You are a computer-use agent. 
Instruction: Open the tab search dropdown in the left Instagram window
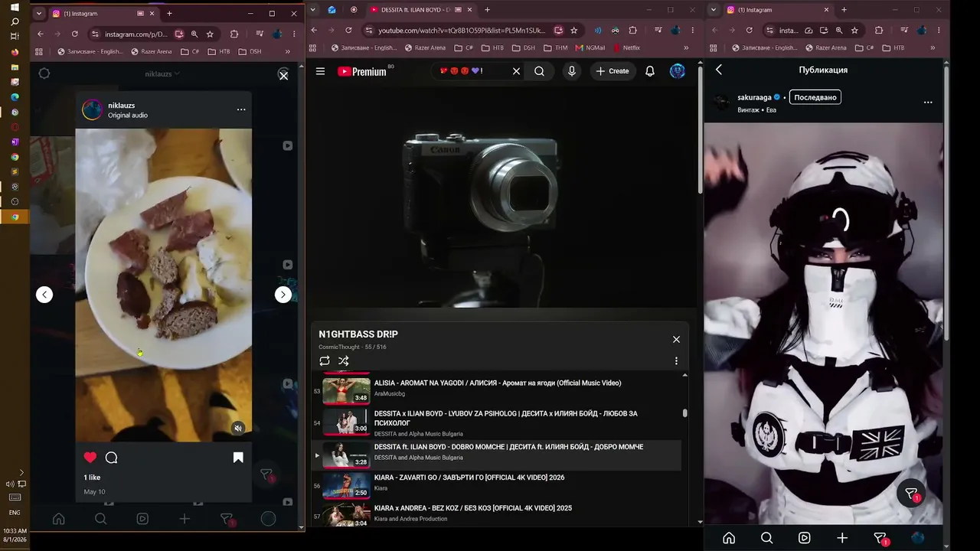click(x=39, y=14)
